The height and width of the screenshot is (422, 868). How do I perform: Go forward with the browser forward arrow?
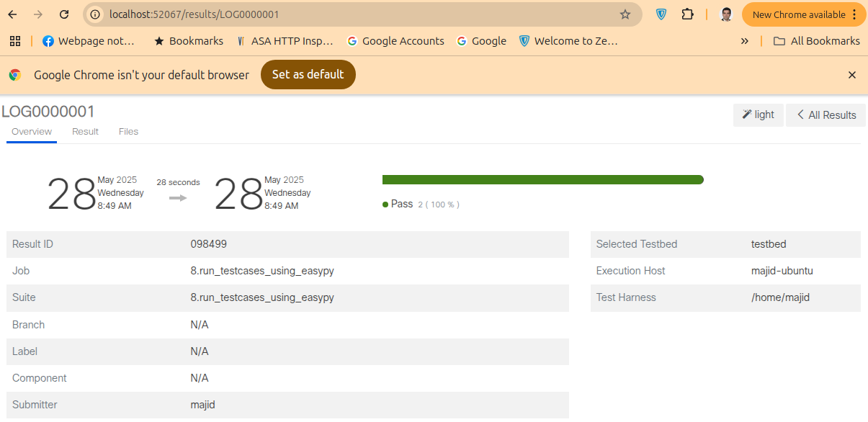38,14
